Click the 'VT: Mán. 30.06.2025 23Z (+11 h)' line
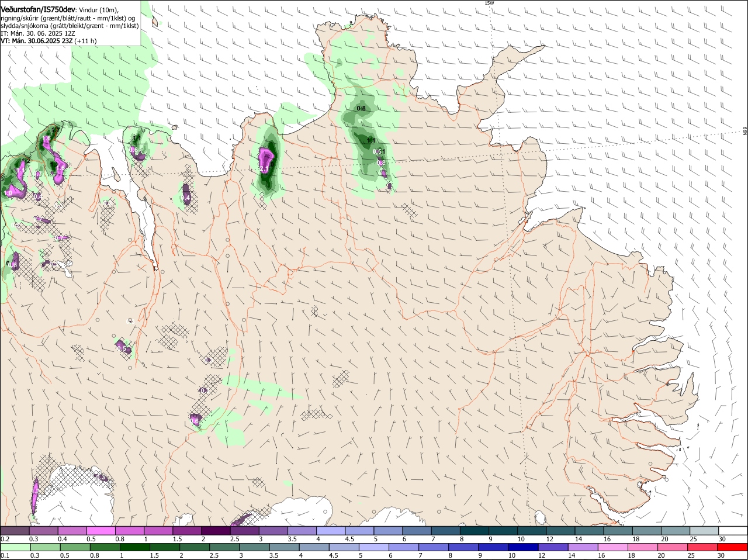Screen dimensions: 748x560 pos(49,41)
